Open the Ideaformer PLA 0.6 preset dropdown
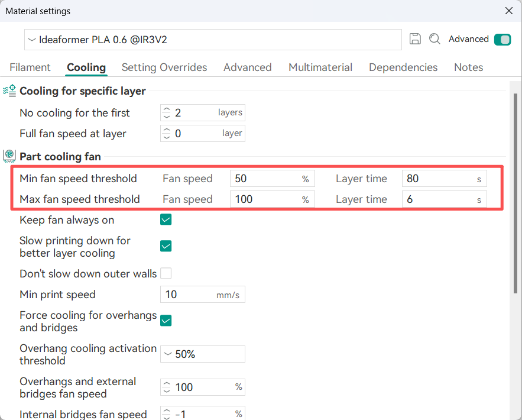 213,40
